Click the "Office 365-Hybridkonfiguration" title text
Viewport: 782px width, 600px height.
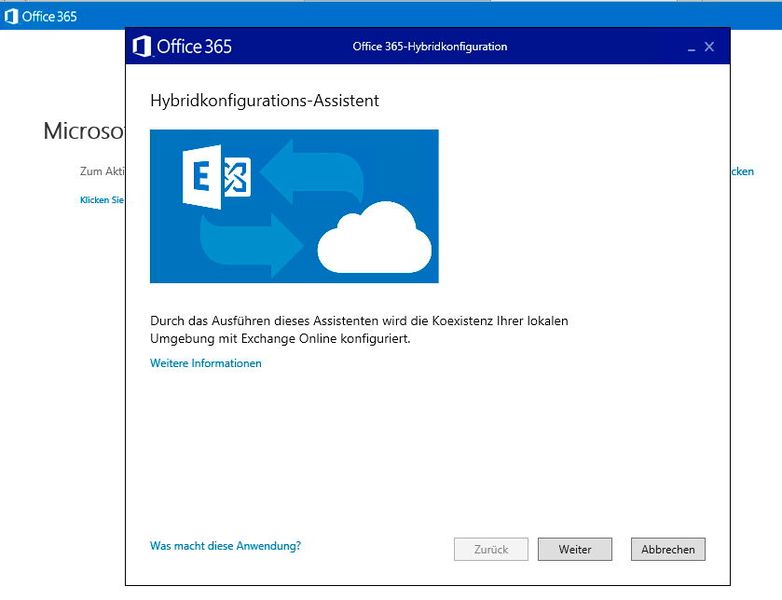click(x=430, y=47)
